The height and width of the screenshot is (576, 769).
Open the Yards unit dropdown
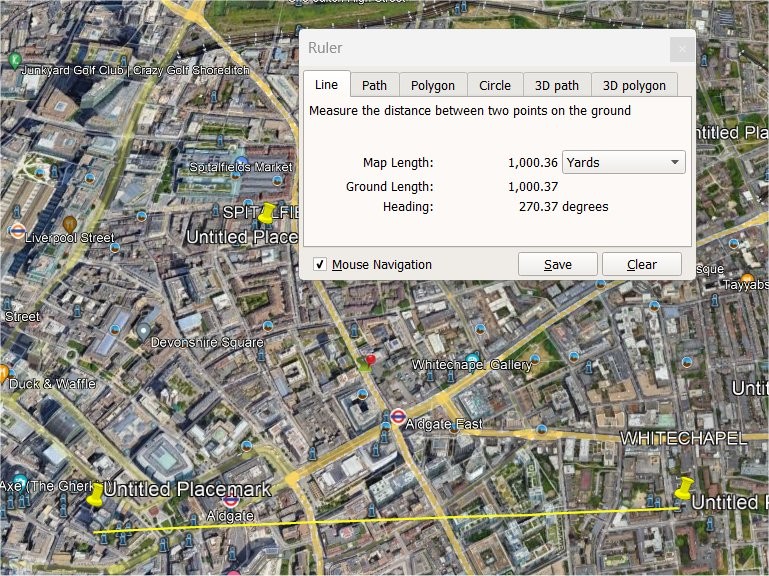[624, 162]
